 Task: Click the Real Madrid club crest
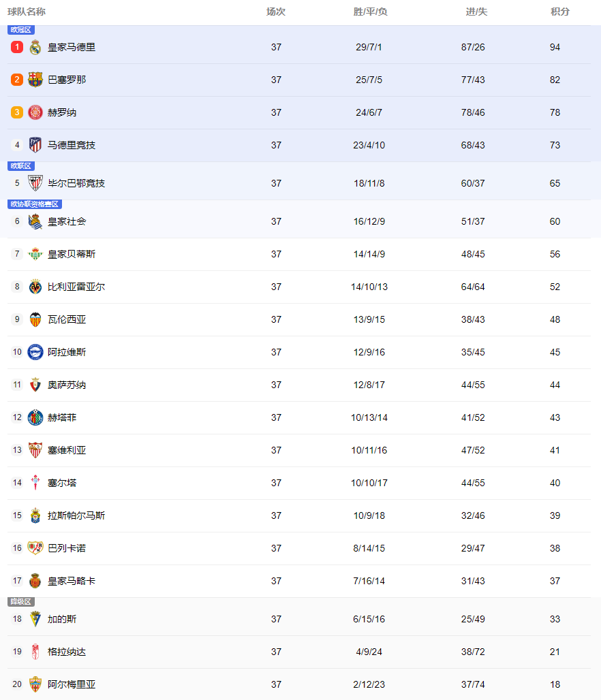pos(35,47)
